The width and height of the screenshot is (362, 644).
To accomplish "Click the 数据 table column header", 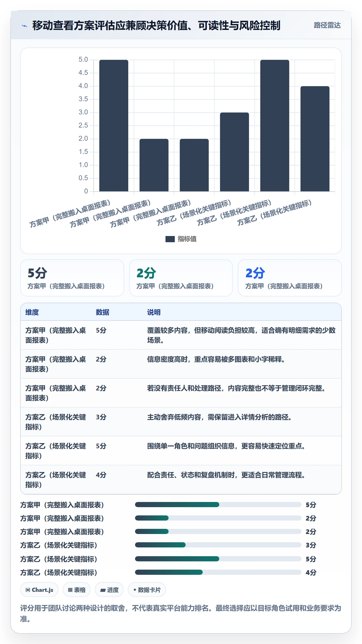I will [x=103, y=312].
